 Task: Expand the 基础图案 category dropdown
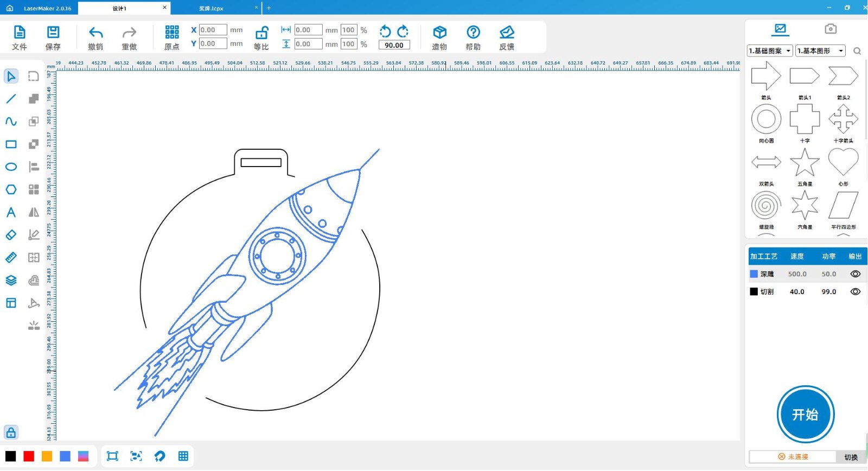click(770, 50)
